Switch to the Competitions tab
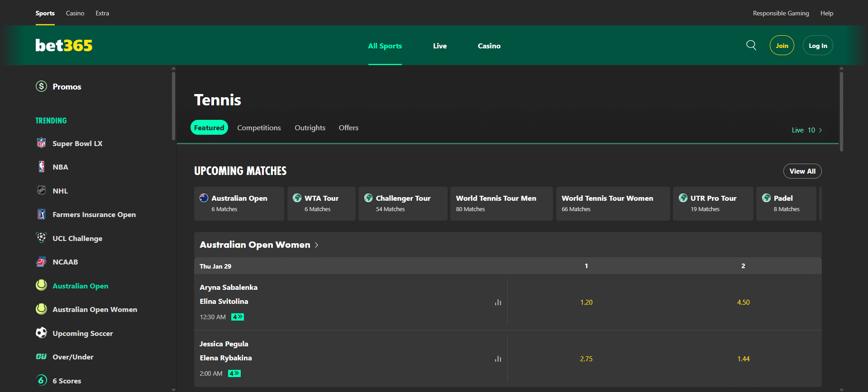This screenshot has width=868, height=392. 259,128
